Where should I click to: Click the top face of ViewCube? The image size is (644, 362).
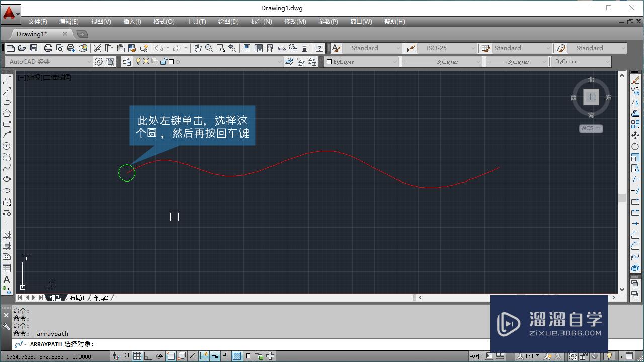coord(591,97)
